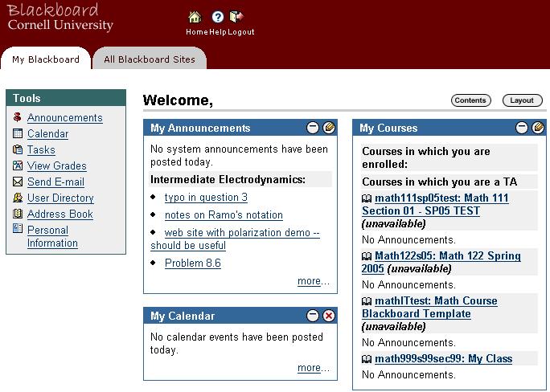Click the Logout label in header
The height and width of the screenshot is (392, 550).
pos(241,32)
